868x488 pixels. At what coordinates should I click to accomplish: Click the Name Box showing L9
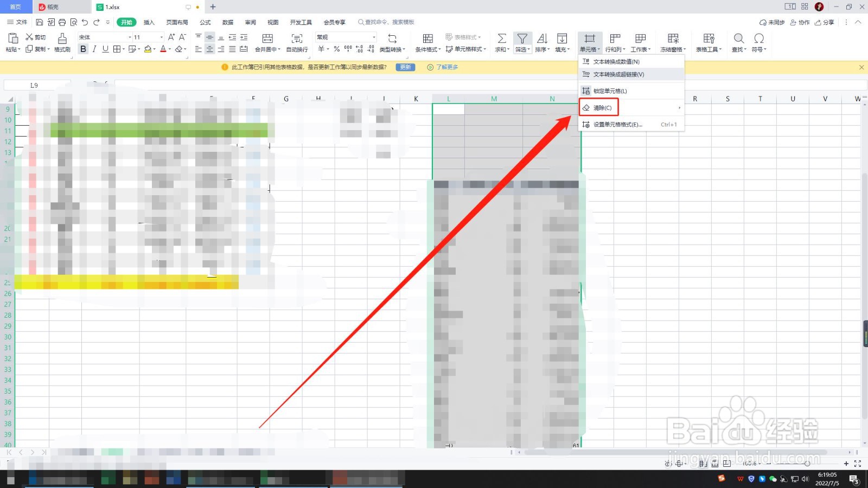(x=37, y=85)
